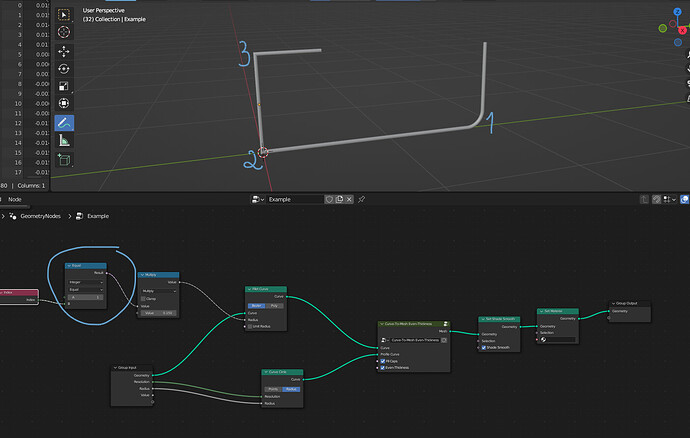Open Multiply operation dropdown in math node
Image resolution: width=690 pixels, height=438 pixels.
pyautogui.click(x=158, y=291)
